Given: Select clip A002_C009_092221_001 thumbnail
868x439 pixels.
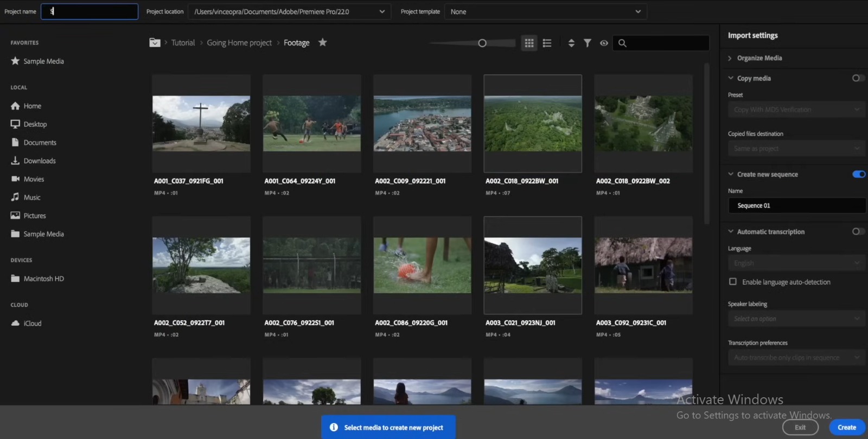Looking at the screenshot, I should [x=422, y=124].
